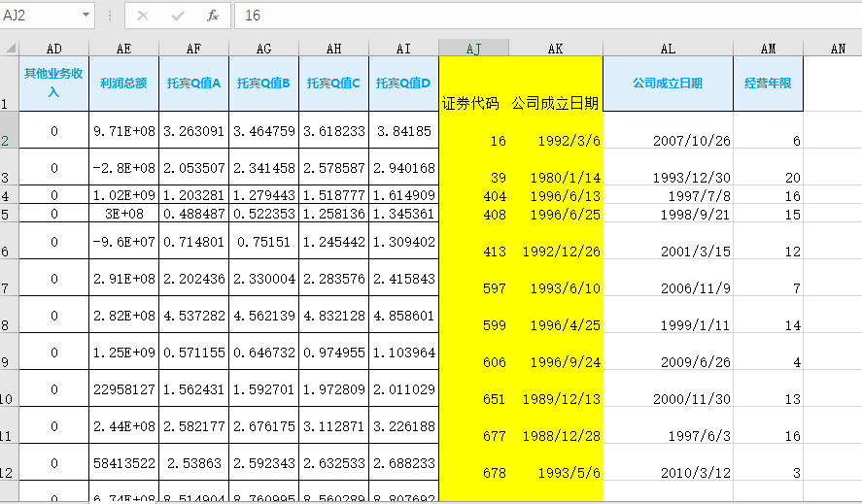Viewport: 862px width, 504px height.
Task: Select cell with value 4.537282
Action: click(x=193, y=315)
